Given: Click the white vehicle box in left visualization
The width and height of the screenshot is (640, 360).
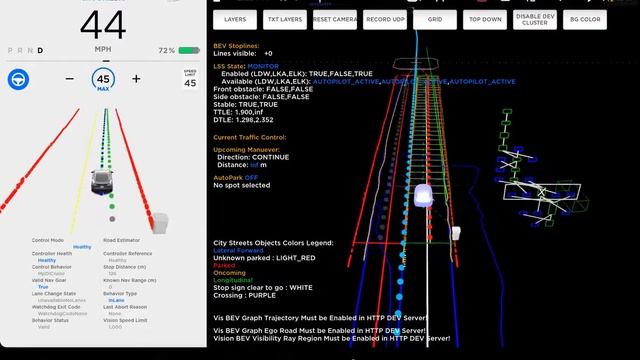Looking at the screenshot, I should point(160,223).
